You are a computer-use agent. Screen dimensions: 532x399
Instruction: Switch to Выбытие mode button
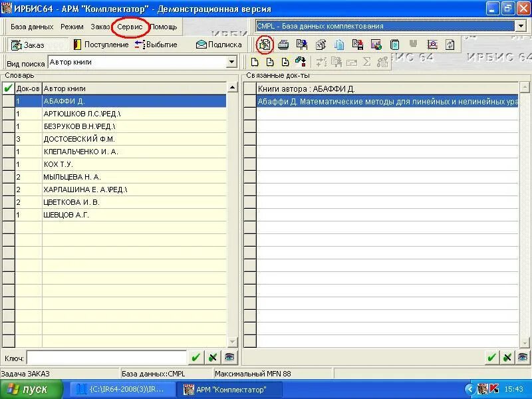coord(156,45)
